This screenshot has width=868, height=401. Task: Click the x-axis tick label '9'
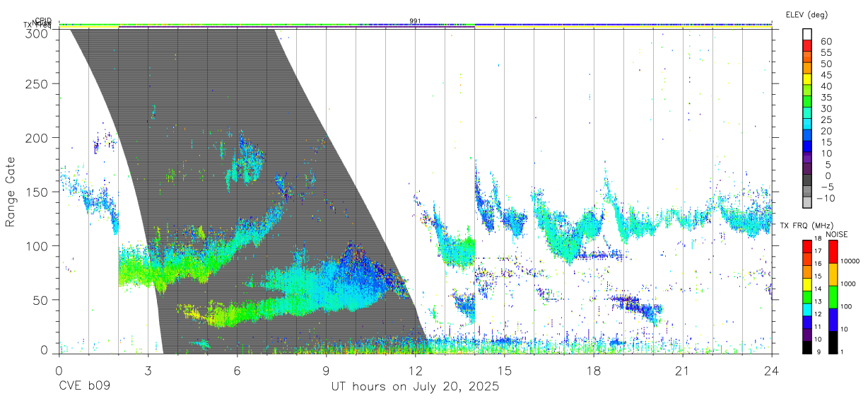[326, 370]
